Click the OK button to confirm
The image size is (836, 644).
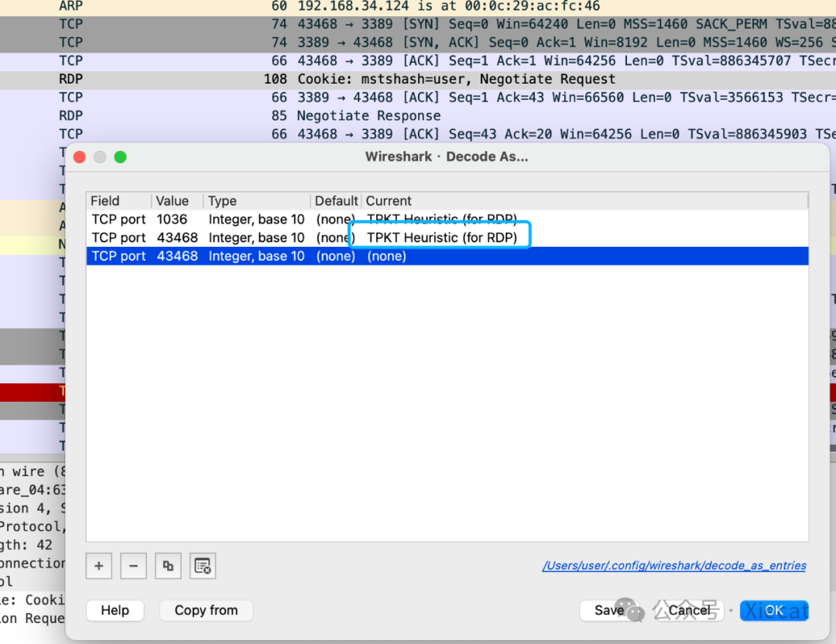click(x=774, y=610)
